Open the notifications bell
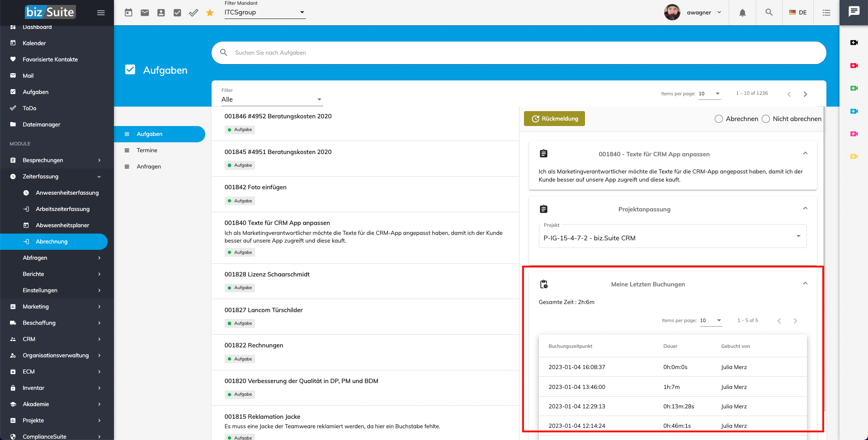Image resolution: width=868 pixels, height=440 pixels. pyautogui.click(x=742, y=13)
